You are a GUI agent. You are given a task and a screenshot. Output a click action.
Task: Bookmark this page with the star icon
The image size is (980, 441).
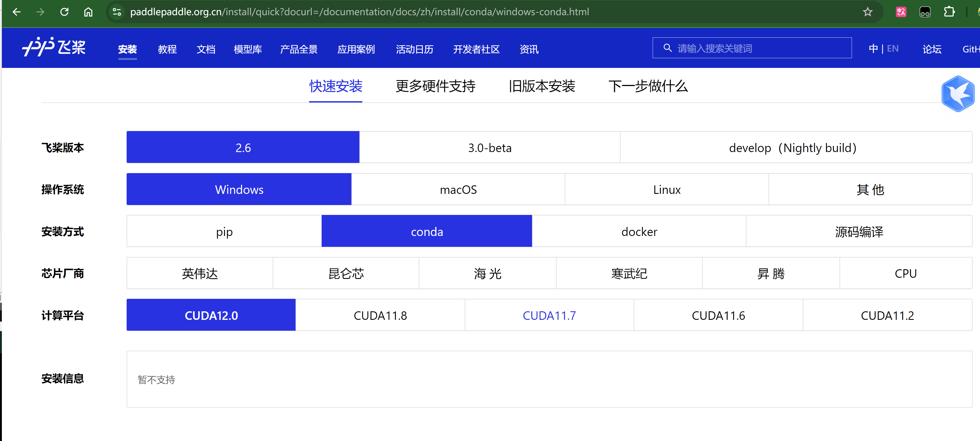(867, 12)
